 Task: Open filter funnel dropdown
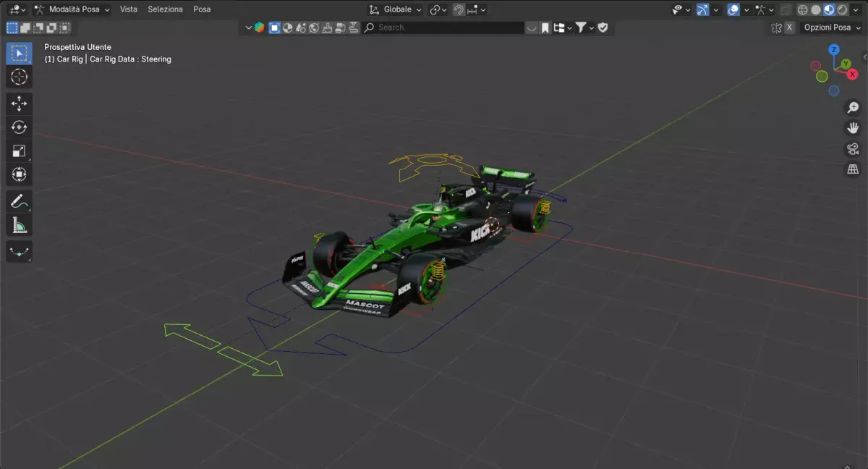coord(584,28)
